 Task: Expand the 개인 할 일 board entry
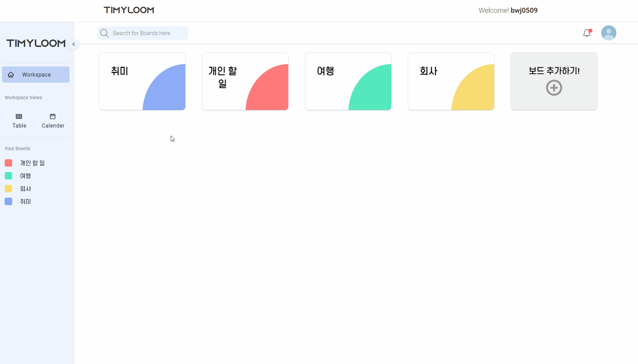32,163
